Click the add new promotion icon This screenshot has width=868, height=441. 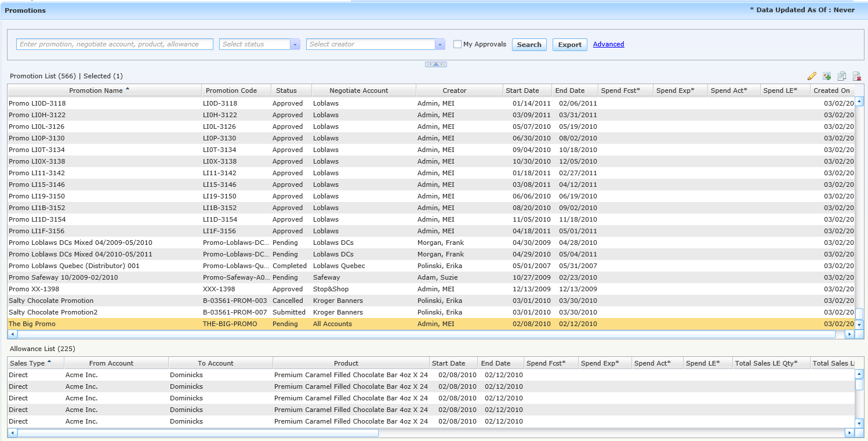click(827, 76)
